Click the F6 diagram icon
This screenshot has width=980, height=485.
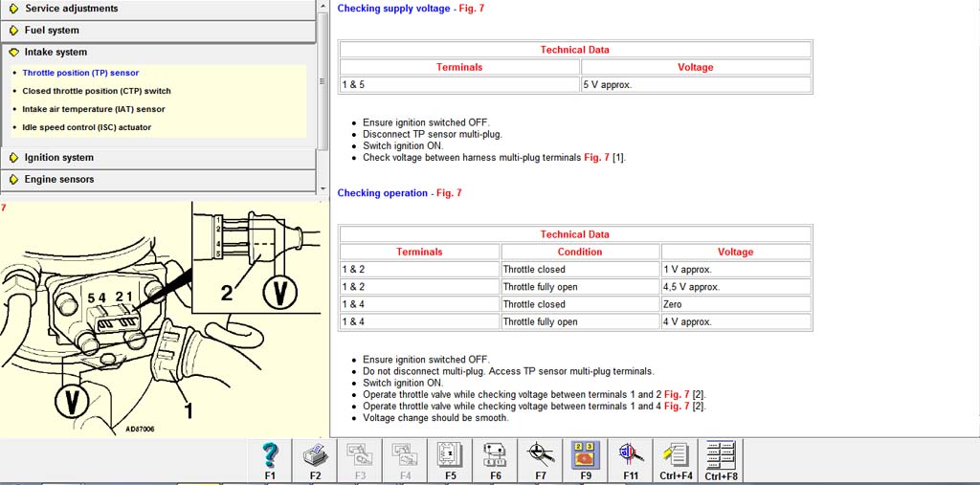pyautogui.click(x=495, y=459)
